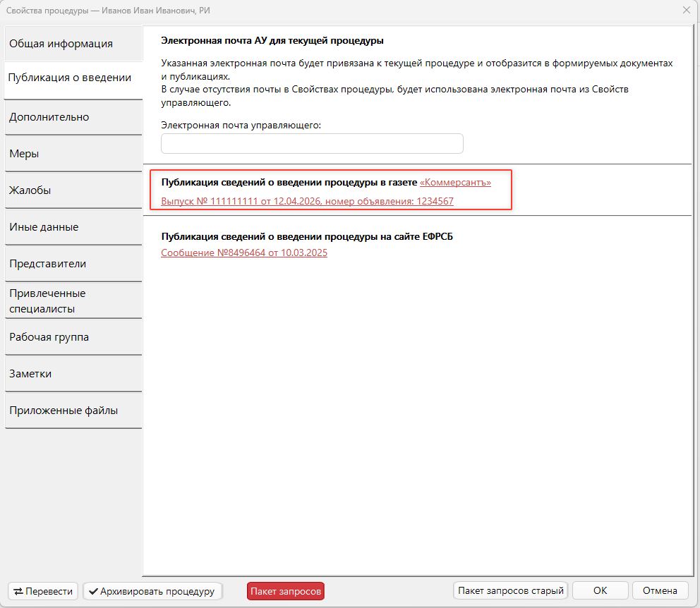Open the «Коммерсантъ» newspaper link
The image size is (700, 608).
point(455,182)
